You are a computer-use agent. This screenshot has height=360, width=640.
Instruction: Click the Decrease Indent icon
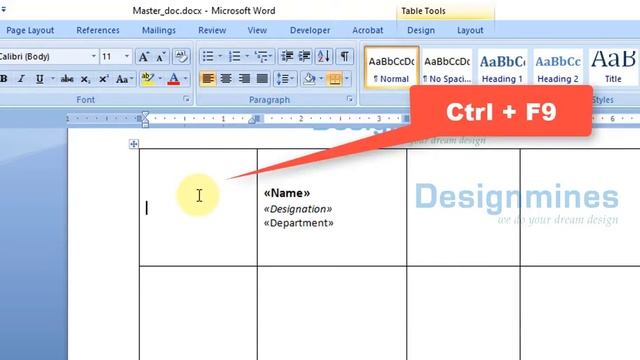(287, 56)
